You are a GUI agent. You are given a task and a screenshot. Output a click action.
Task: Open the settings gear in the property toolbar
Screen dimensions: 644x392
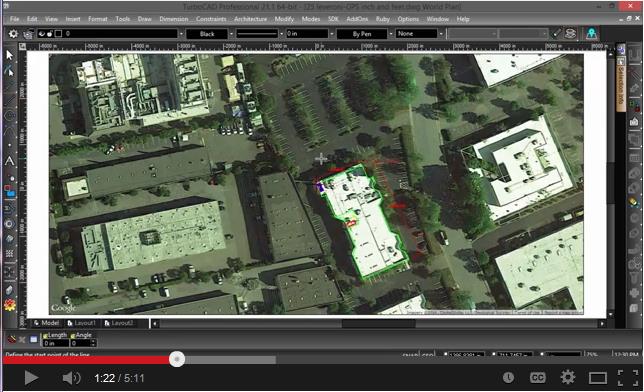(x=13, y=34)
